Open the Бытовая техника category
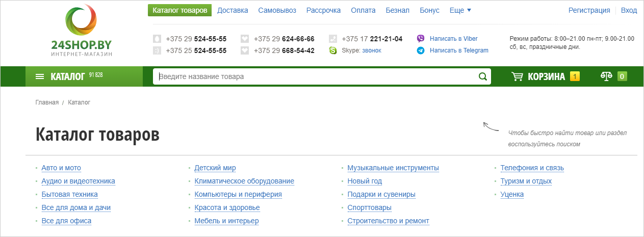This screenshot has width=644, height=237. click(69, 194)
